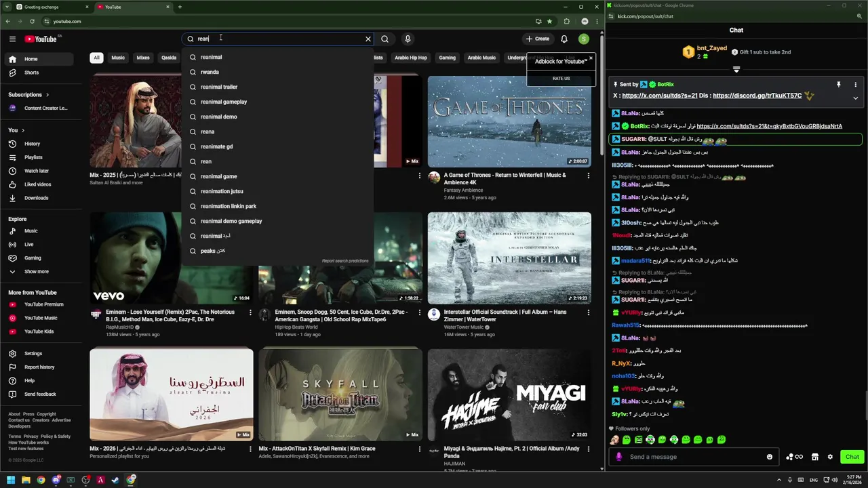Select the Arabic Hip Hop chip
The width and height of the screenshot is (868, 488).
coord(411,58)
